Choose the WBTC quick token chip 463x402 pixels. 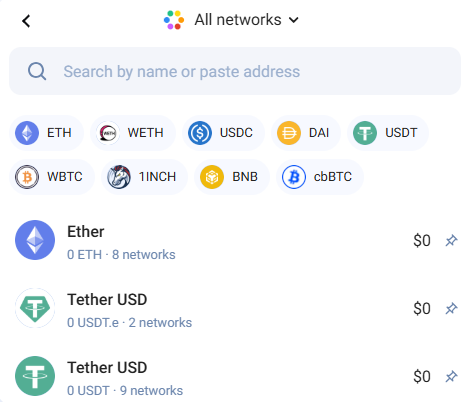point(52,177)
